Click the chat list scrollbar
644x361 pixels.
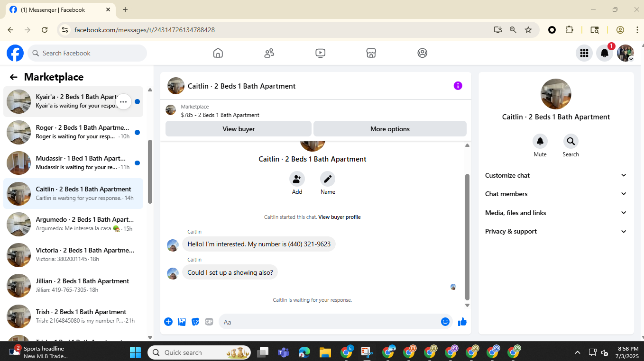pyautogui.click(x=150, y=171)
